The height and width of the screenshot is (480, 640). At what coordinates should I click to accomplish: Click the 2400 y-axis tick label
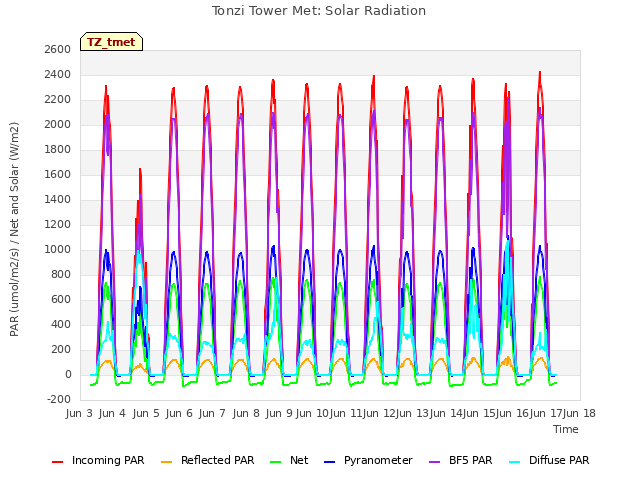coord(58,75)
